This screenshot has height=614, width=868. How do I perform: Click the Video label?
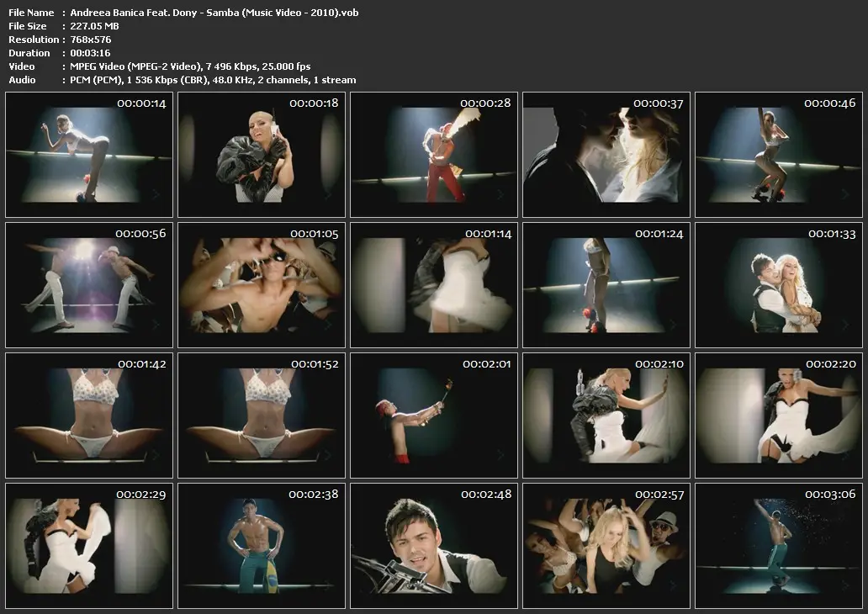click(22, 66)
